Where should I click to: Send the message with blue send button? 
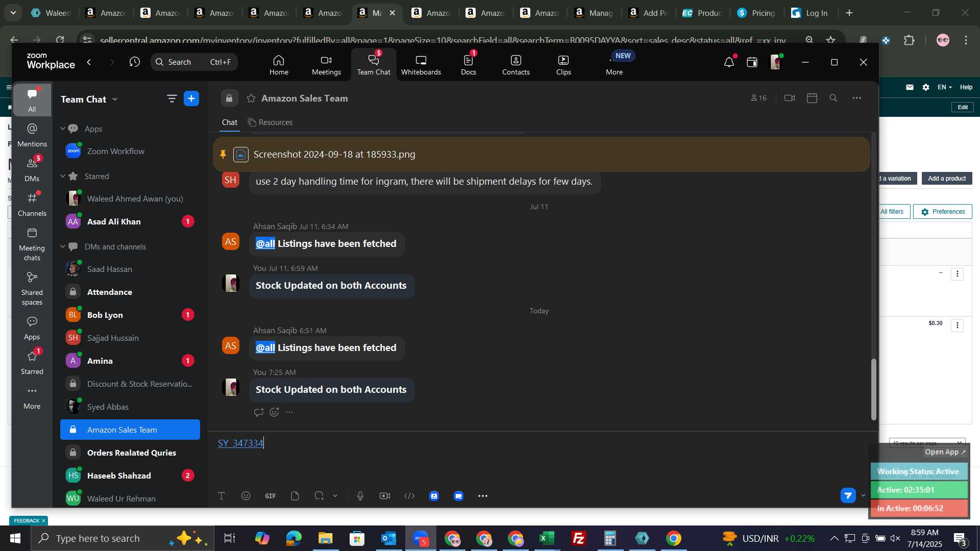[x=848, y=495]
